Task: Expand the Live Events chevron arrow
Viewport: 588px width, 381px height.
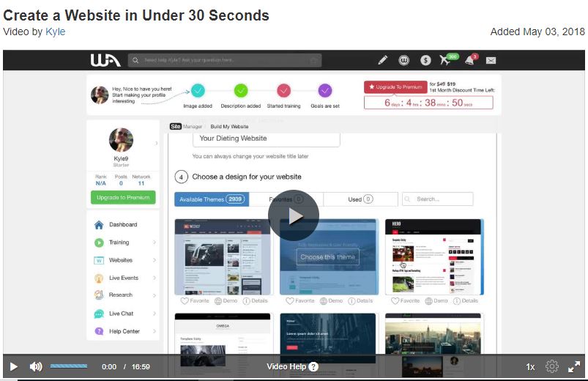Action: (154, 278)
